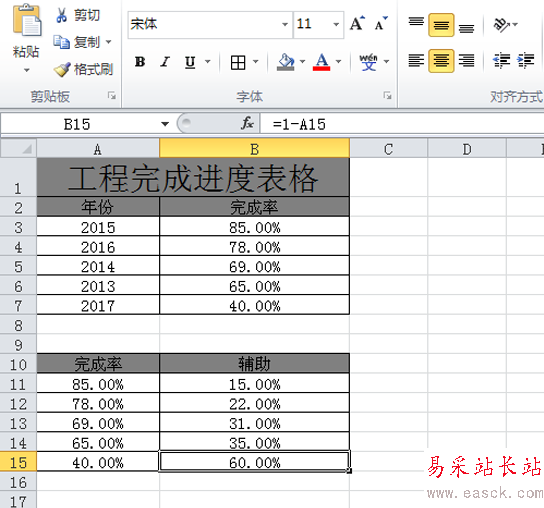Click the formula bar showing =1-A15
544x508 pixels.
tap(402, 124)
